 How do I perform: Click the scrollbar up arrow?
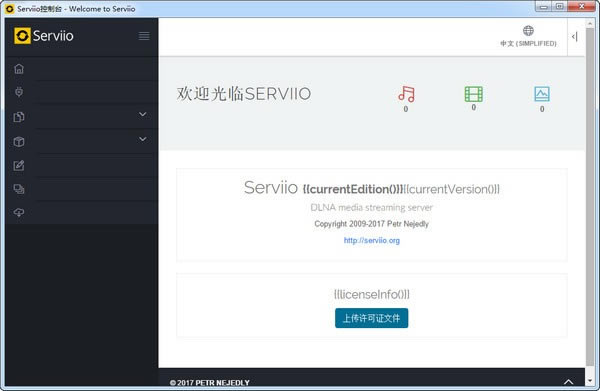click(x=590, y=23)
